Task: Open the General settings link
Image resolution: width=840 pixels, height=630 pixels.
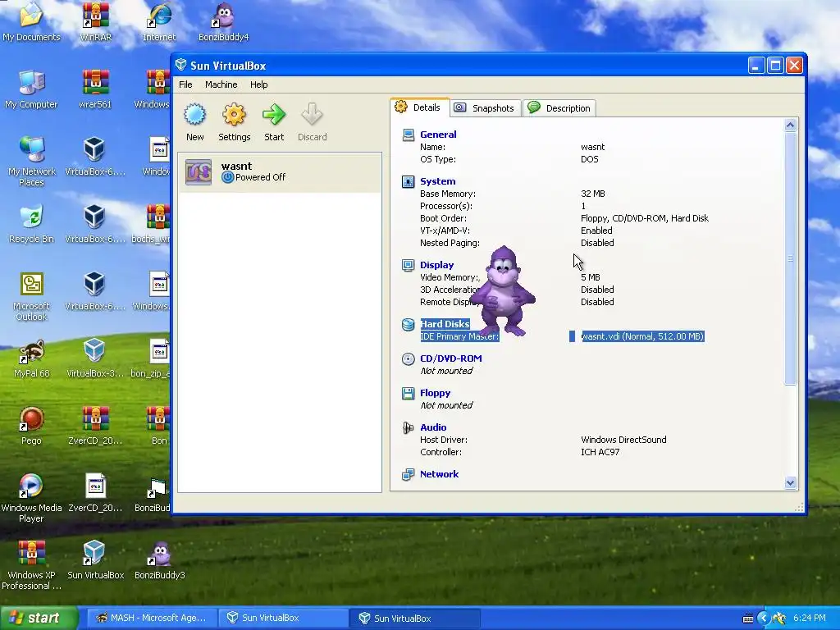Action: point(438,135)
